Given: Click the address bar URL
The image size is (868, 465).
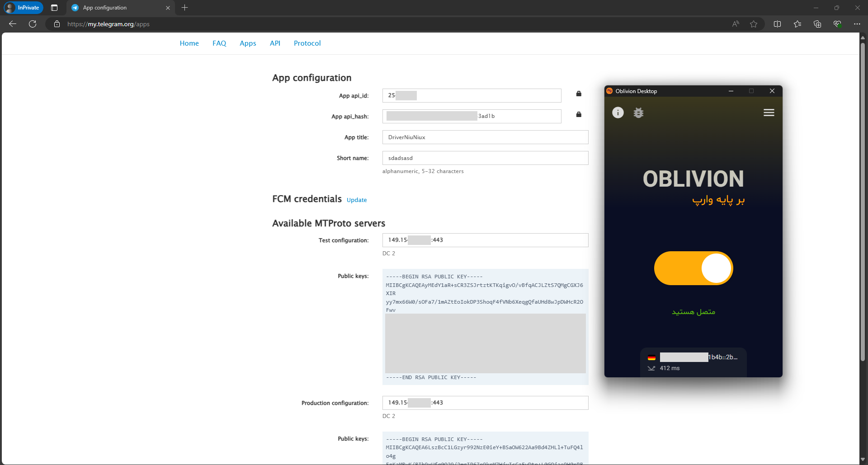Looking at the screenshot, I should (108, 24).
